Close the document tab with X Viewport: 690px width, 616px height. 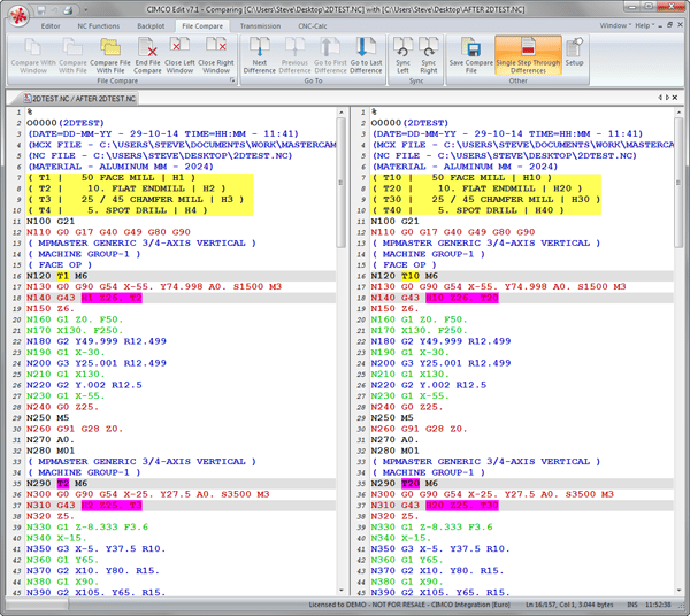tap(675, 97)
